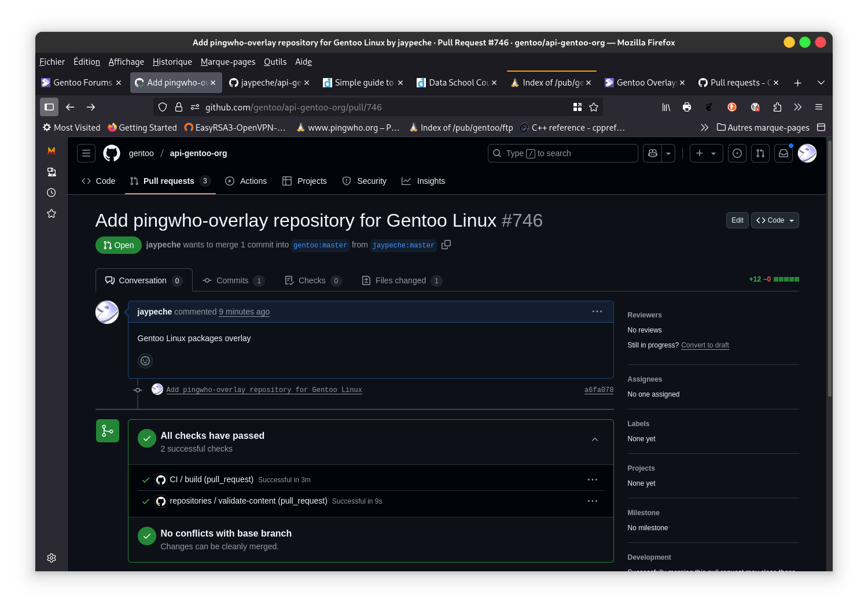Toggle the Firefox sidebar button
Image resolution: width=868 pixels, height=610 pixels.
click(49, 107)
